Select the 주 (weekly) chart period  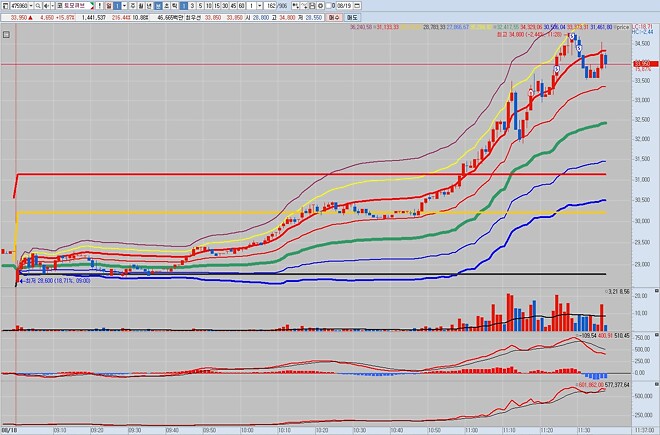(133, 6)
